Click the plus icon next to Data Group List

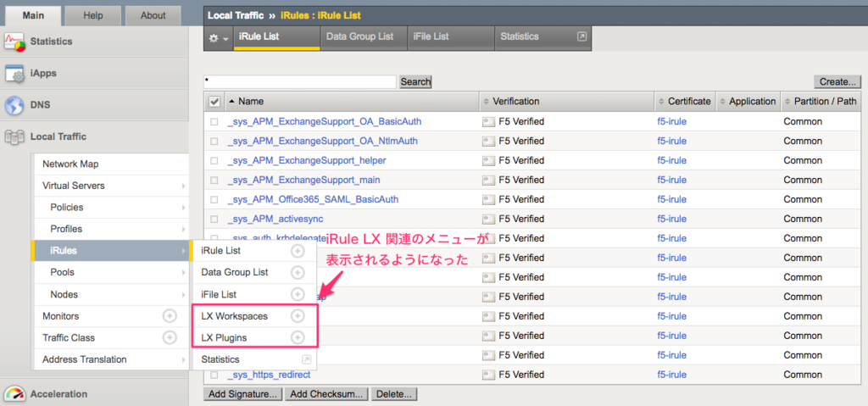(298, 273)
